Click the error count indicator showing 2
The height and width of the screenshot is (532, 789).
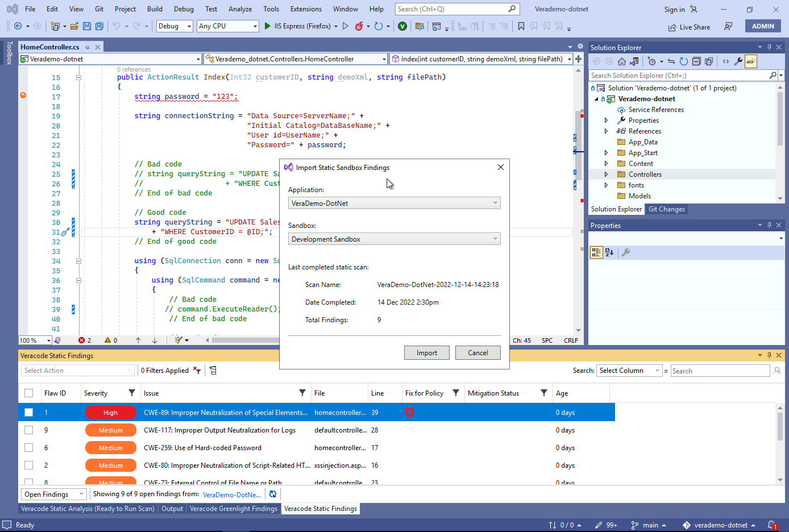(85, 340)
